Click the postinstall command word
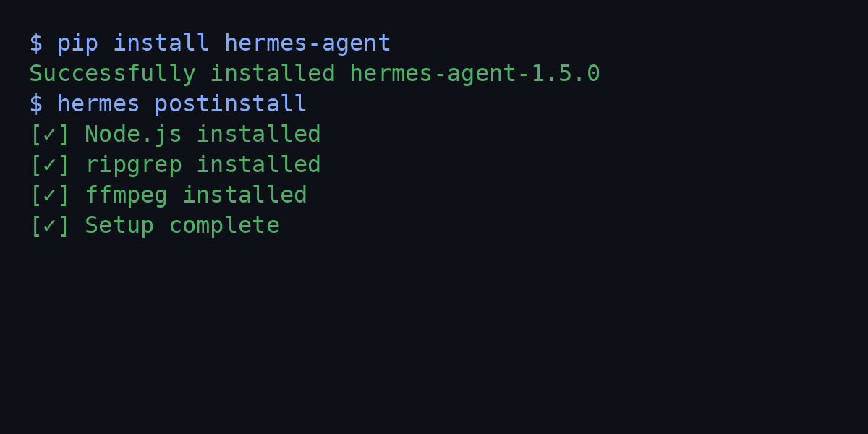Image resolution: width=868 pixels, height=434 pixels. pyautogui.click(x=231, y=105)
